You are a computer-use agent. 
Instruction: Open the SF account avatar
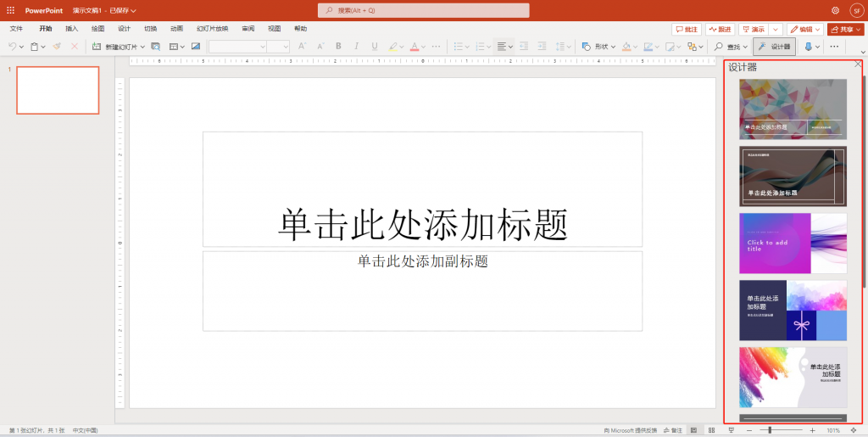pos(856,10)
